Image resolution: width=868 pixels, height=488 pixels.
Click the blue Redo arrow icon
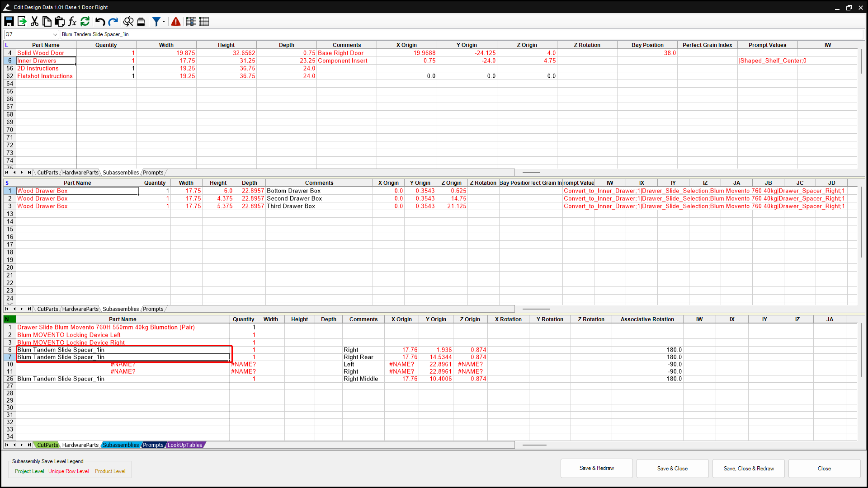pos(113,21)
